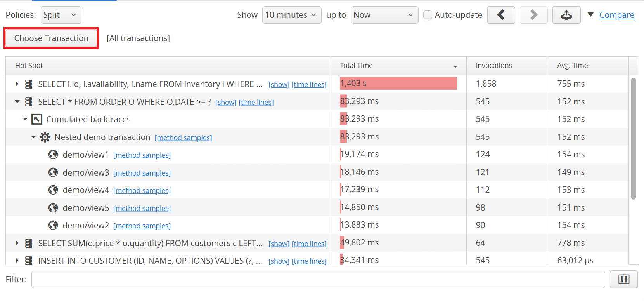
Task: Click globe icon next to demo/view3
Action: (53, 172)
